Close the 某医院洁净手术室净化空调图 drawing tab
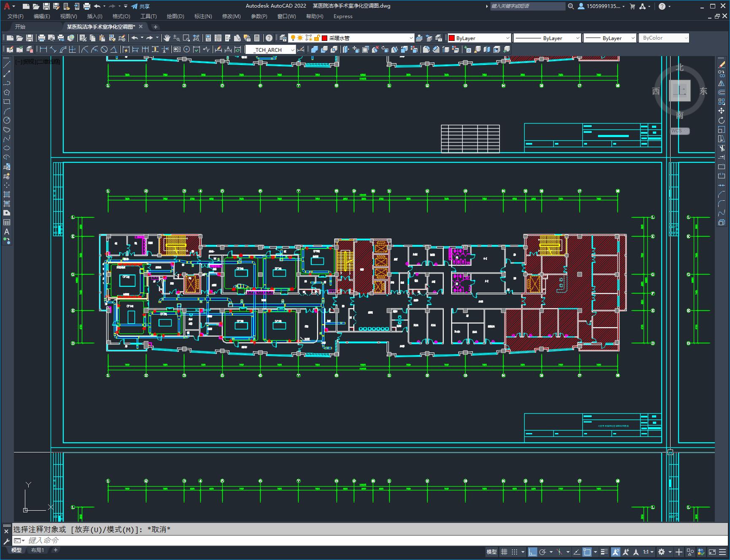 pos(141,27)
